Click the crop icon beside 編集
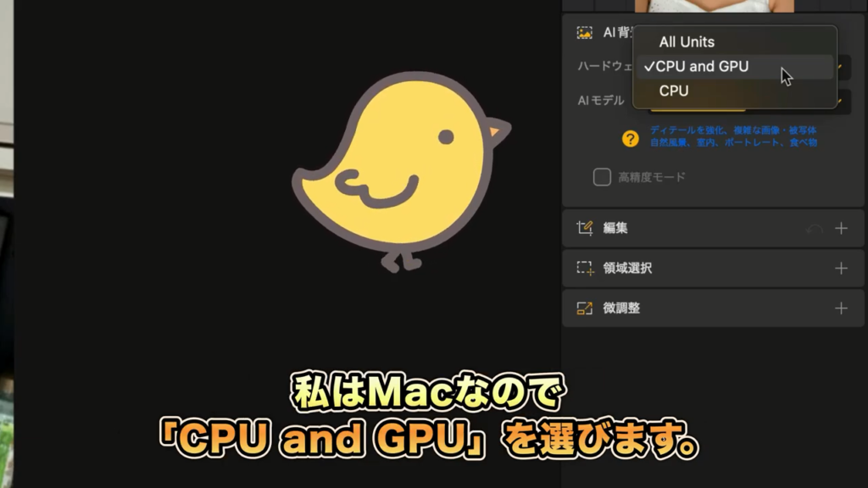 (x=584, y=228)
